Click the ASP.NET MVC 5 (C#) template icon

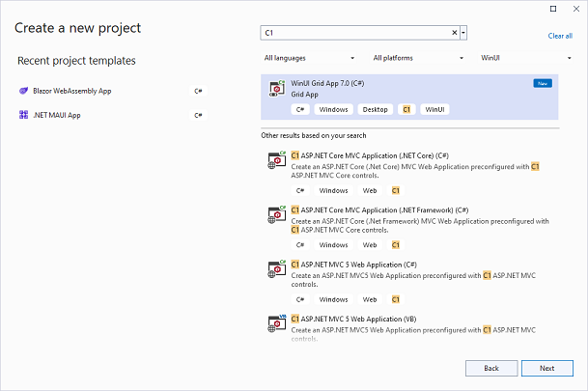point(275,270)
